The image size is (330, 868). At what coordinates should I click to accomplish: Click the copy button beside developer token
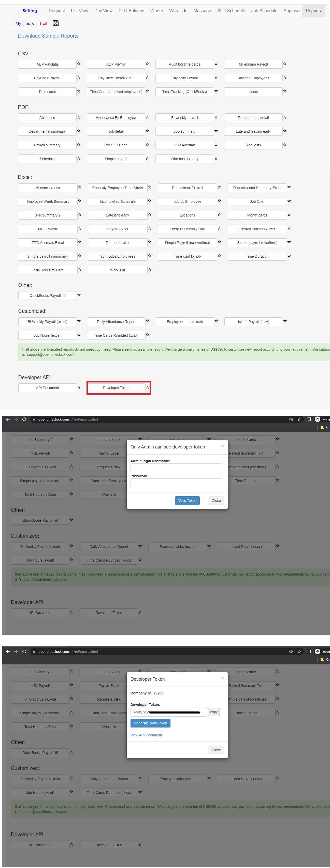[x=214, y=712]
